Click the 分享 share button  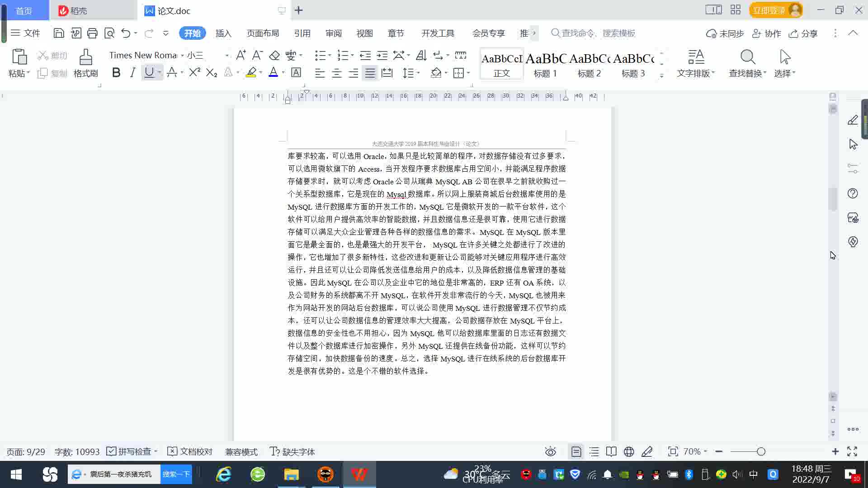[803, 33]
